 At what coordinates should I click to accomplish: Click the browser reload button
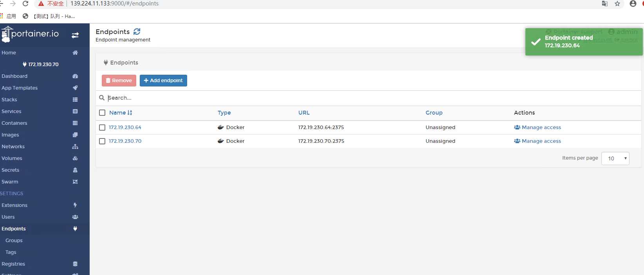click(25, 4)
